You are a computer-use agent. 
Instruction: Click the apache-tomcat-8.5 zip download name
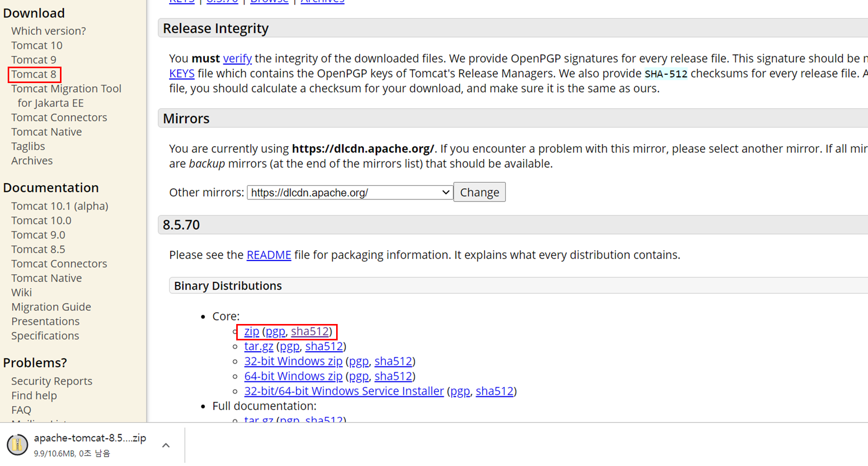click(x=90, y=438)
